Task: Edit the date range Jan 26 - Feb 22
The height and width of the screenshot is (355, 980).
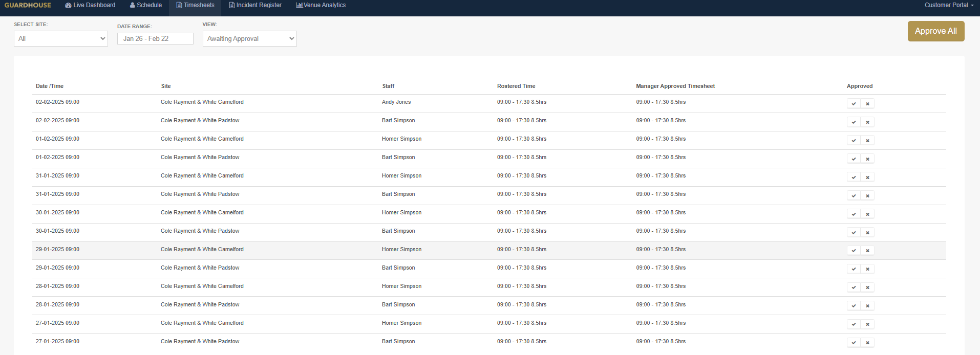Action: coord(155,38)
